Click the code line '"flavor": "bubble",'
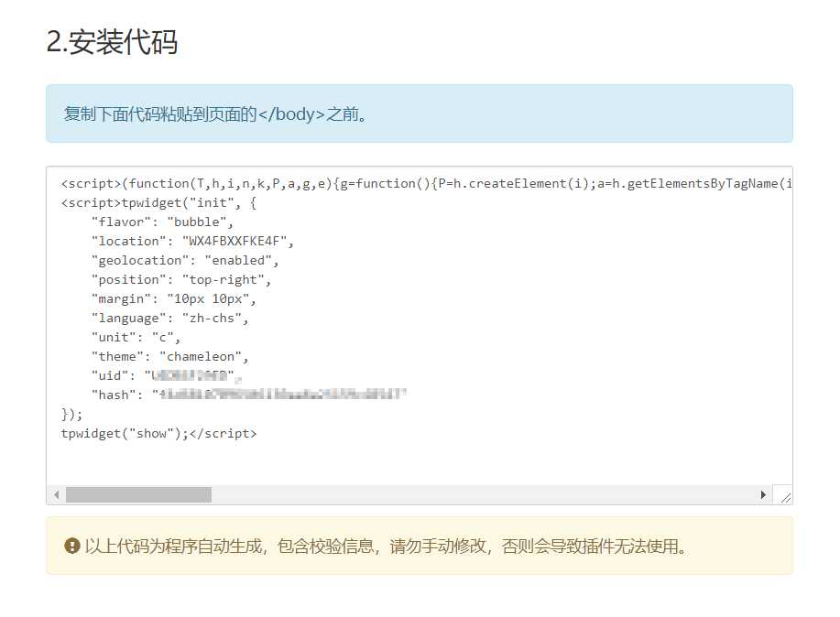The height and width of the screenshot is (617, 840). click(162, 222)
